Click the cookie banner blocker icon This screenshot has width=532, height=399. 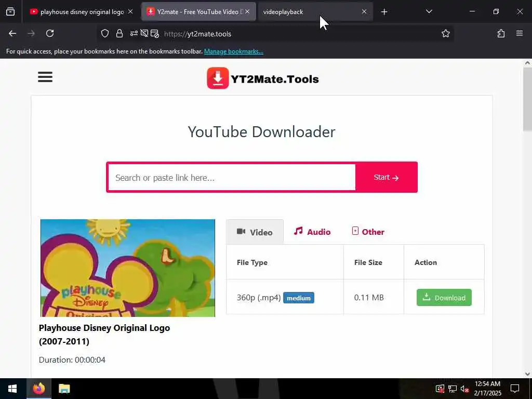155,34
